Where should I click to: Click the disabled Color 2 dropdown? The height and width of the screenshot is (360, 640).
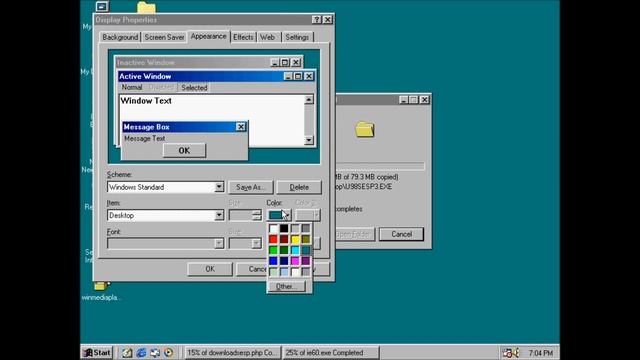pos(307,215)
